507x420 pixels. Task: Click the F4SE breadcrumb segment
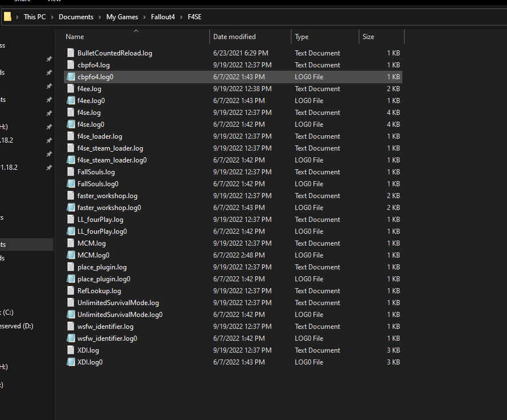(x=195, y=17)
